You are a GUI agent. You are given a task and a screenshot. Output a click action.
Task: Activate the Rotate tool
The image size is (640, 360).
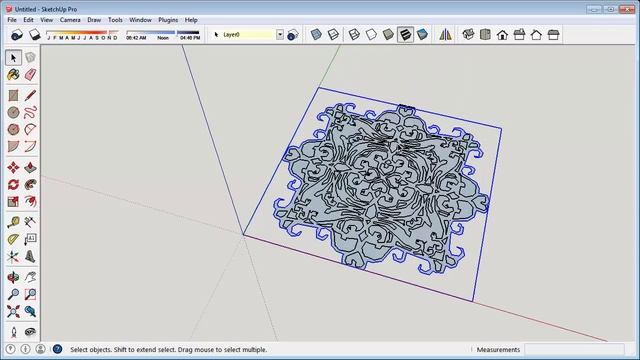click(x=13, y=184)
